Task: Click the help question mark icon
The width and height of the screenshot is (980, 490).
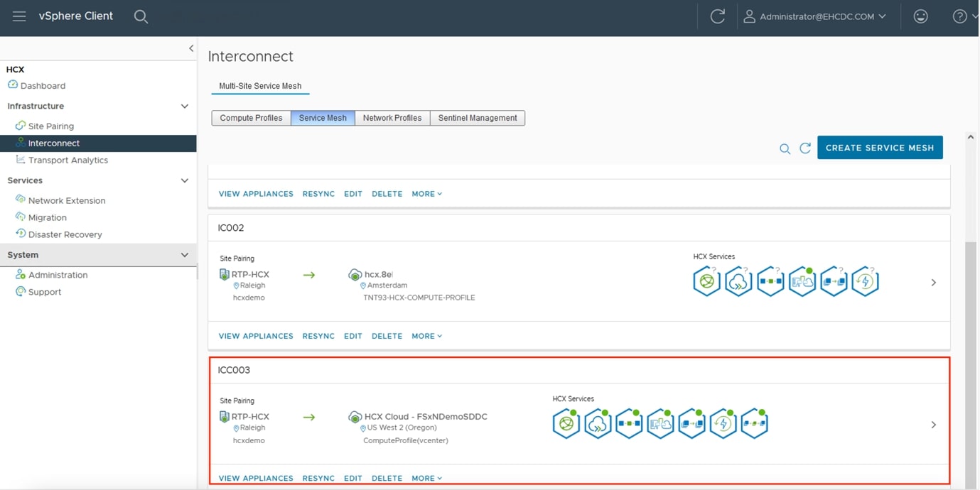Action: [x=959, y=16]
